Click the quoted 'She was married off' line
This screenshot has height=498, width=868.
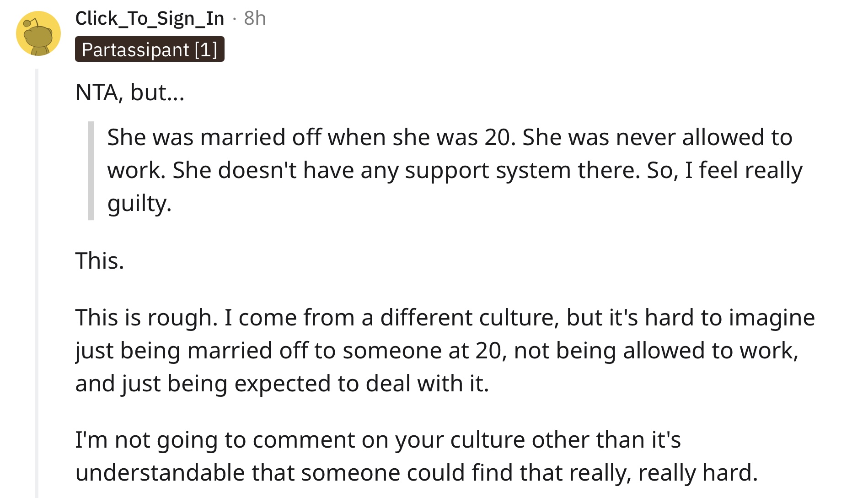point(450,137)
